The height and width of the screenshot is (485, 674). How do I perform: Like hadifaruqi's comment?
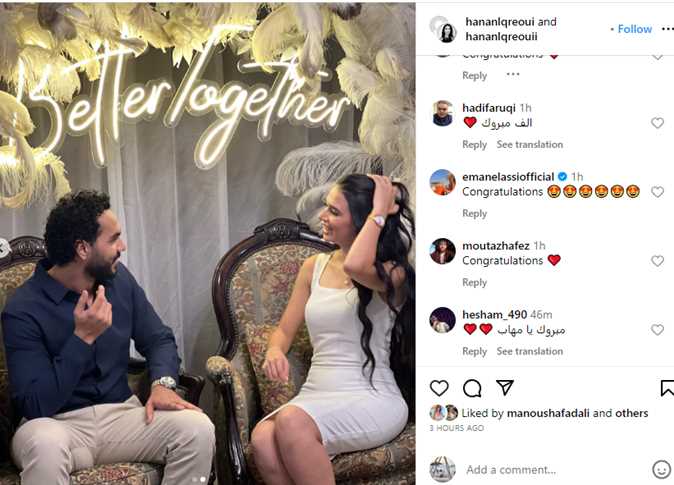pyautogui.click(x=657, y=123)
